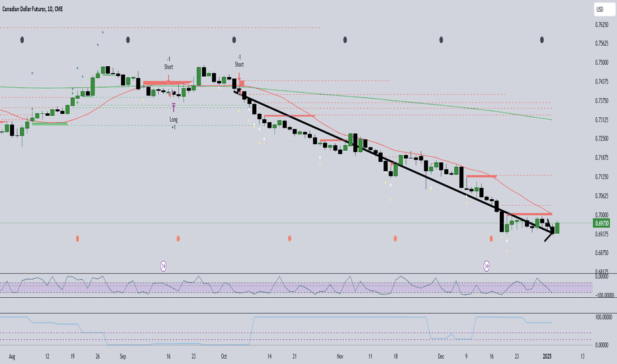The height and width of the screenshot is (364, 617).
Task: Click the purple Long entry arrow
Action: (173, 107)
